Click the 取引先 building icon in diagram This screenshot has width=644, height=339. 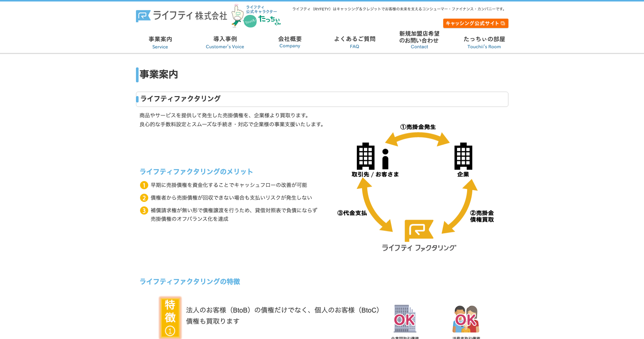coord(365,156)
